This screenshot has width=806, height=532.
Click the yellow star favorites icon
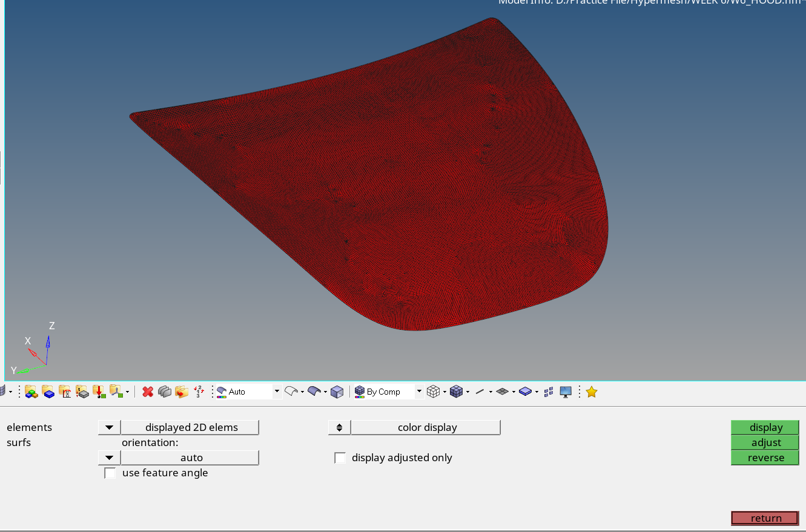click(x=592, y=392)
